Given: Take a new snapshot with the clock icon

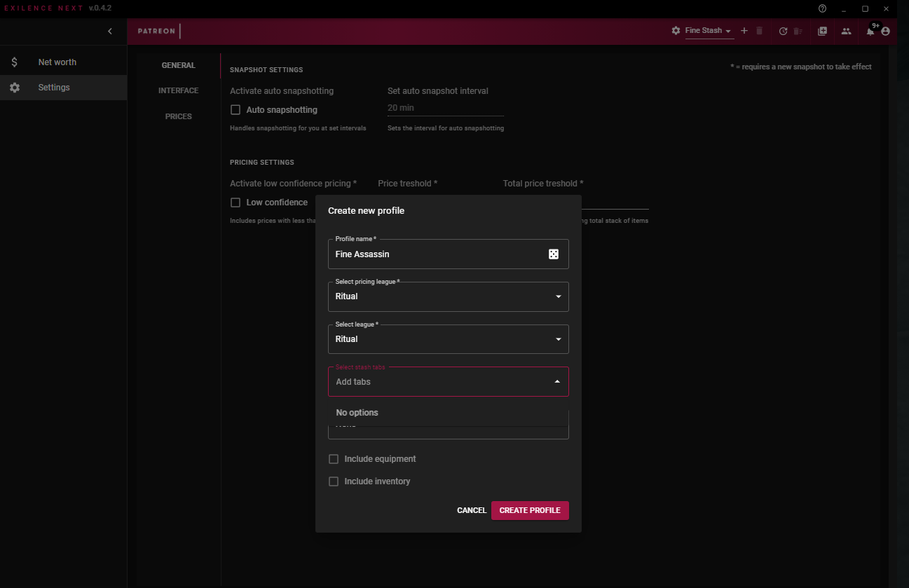Looking at the screenshot, I should click(x=783, y=31).
